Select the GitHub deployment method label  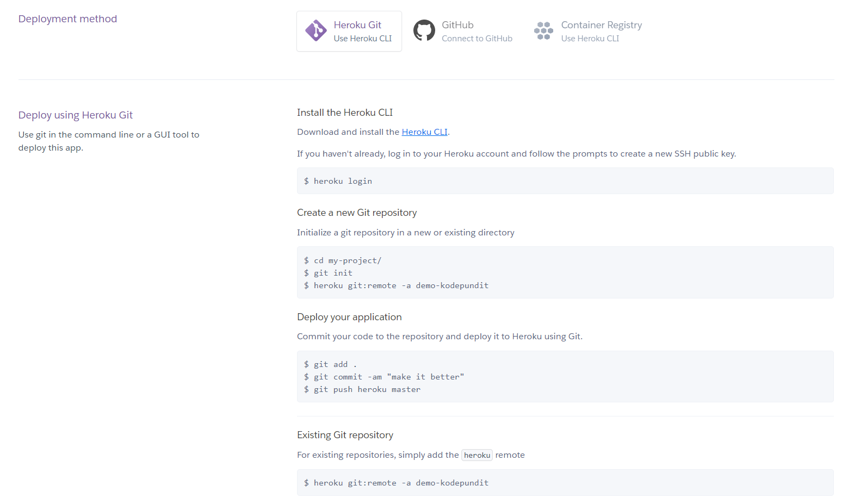coord(457,25)
